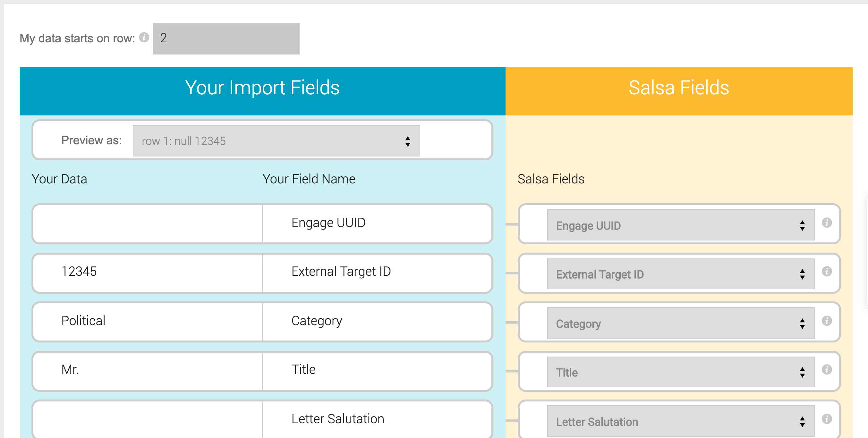Click the 'External Target ID' import field name
The height and width of the screenshot is (438, 868).
coord(341,272)
